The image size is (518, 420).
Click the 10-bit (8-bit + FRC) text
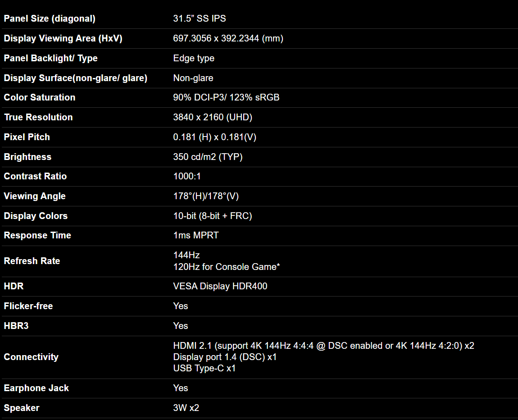click(213, 216)
